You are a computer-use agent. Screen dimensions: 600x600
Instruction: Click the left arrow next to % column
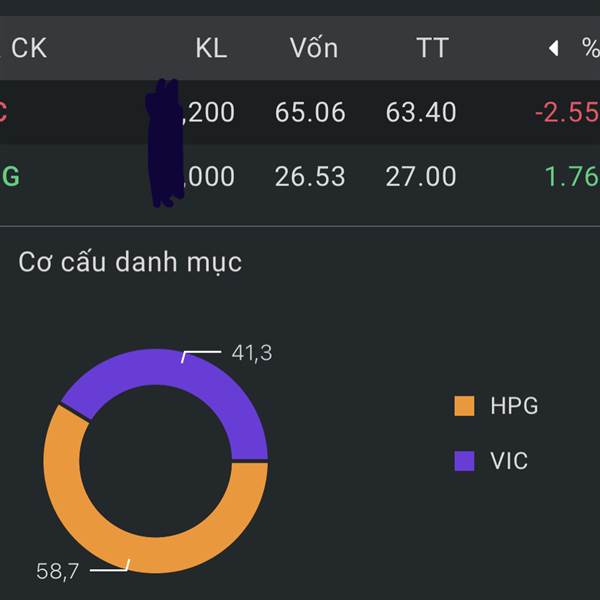[x=553, y=49]
